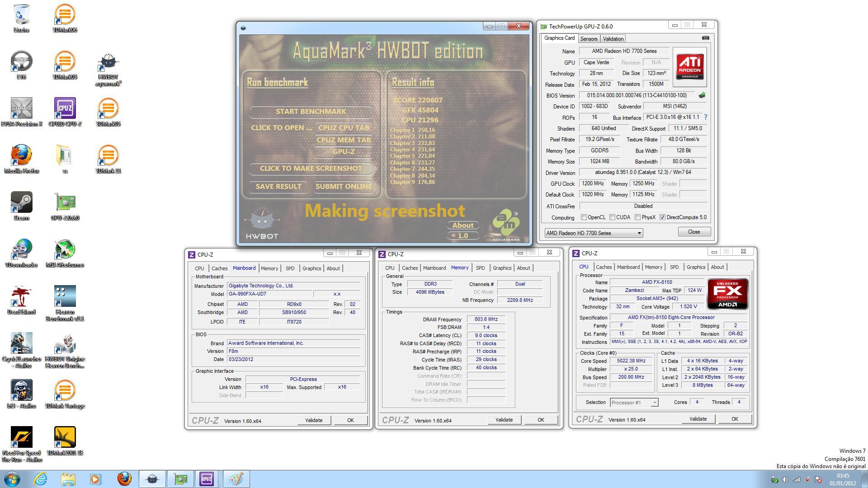
Task: Open the NFS The Run desktop shortcut
Action: coord(21,445)
